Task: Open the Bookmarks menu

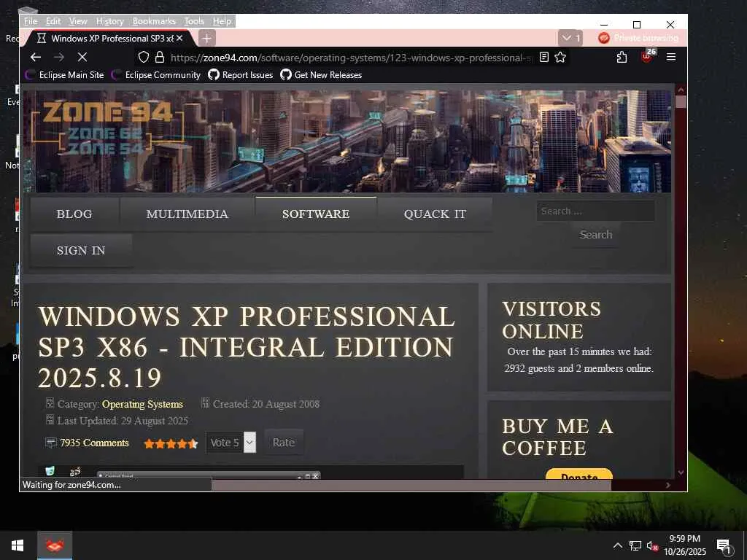Action: point(154,21)
